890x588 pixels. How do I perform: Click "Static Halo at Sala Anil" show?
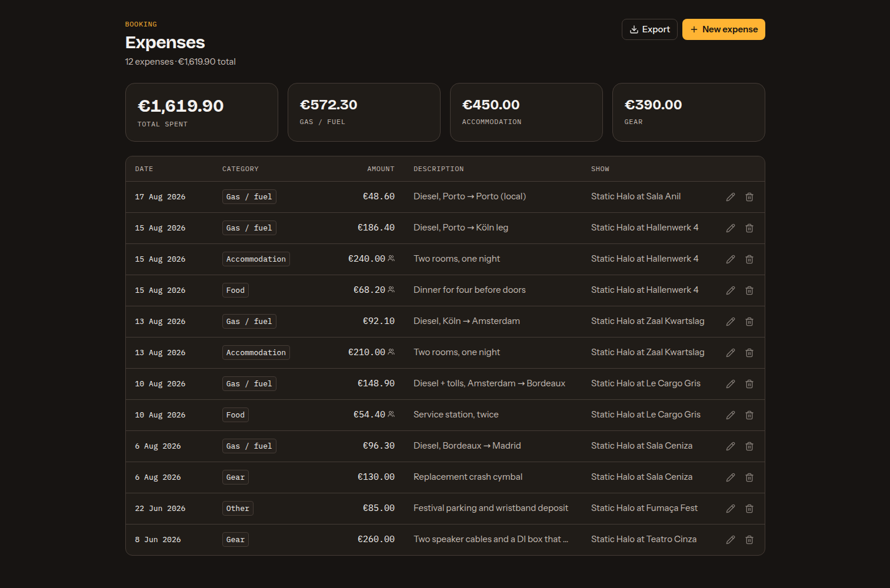(636, 196)
